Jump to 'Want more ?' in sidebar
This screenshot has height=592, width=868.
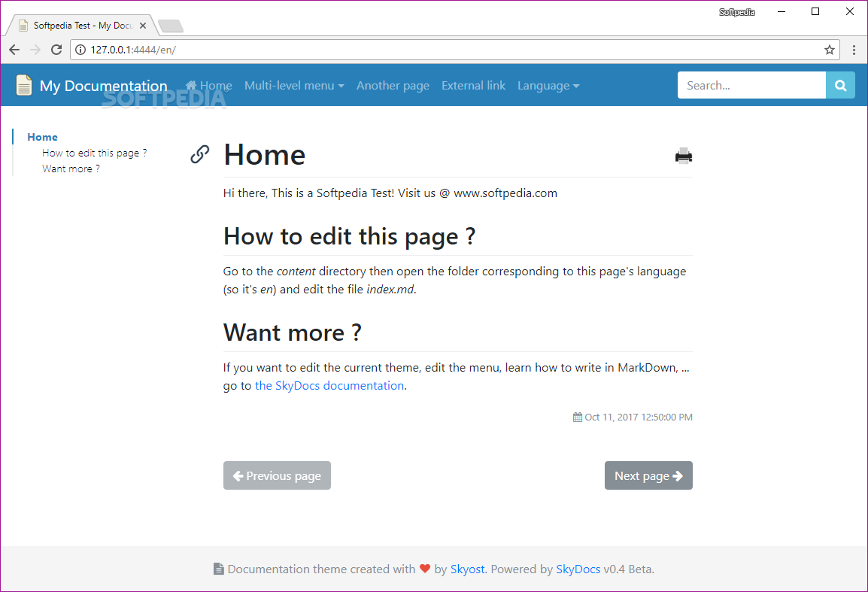[71, 169]
